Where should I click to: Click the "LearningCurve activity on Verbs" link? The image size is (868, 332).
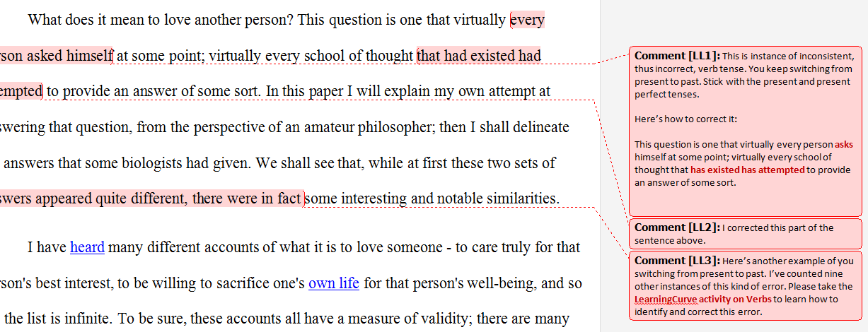pos(703,300)
